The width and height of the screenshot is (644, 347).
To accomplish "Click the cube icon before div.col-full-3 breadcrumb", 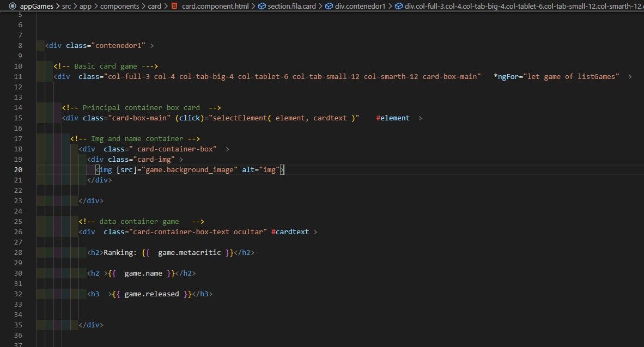I will (399, 6).
